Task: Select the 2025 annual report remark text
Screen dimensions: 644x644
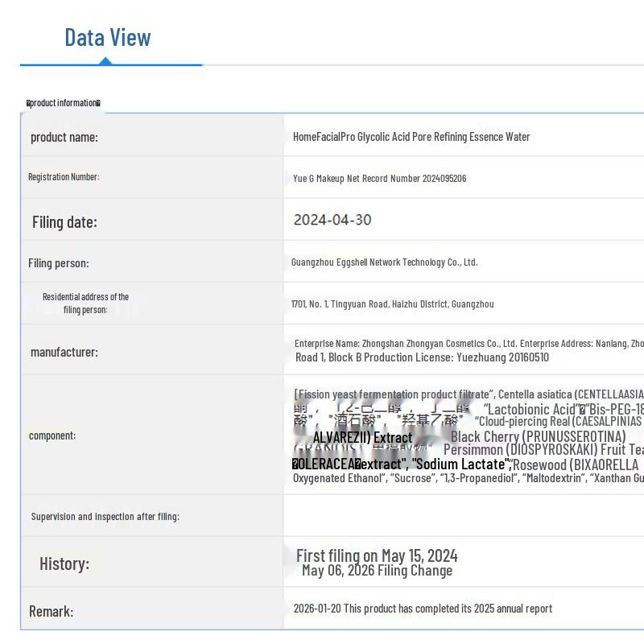Action: point(423,609)
